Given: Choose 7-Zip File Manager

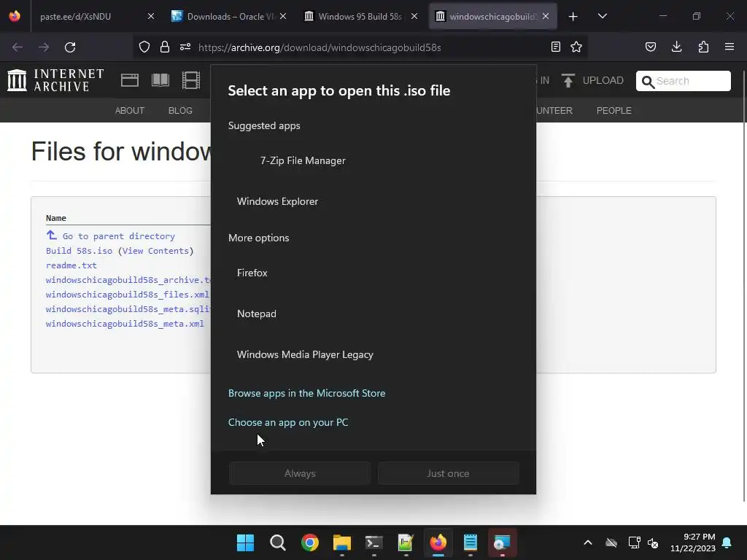Looking at the screenshot, I should point(373,160).
